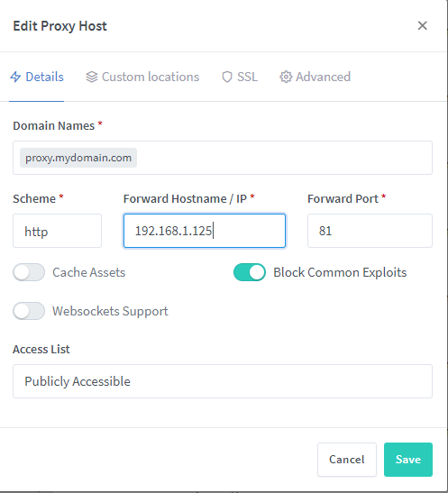Click into the Forward Port field
This screenshot has height=493, width=448.
[x=370, y=231]
